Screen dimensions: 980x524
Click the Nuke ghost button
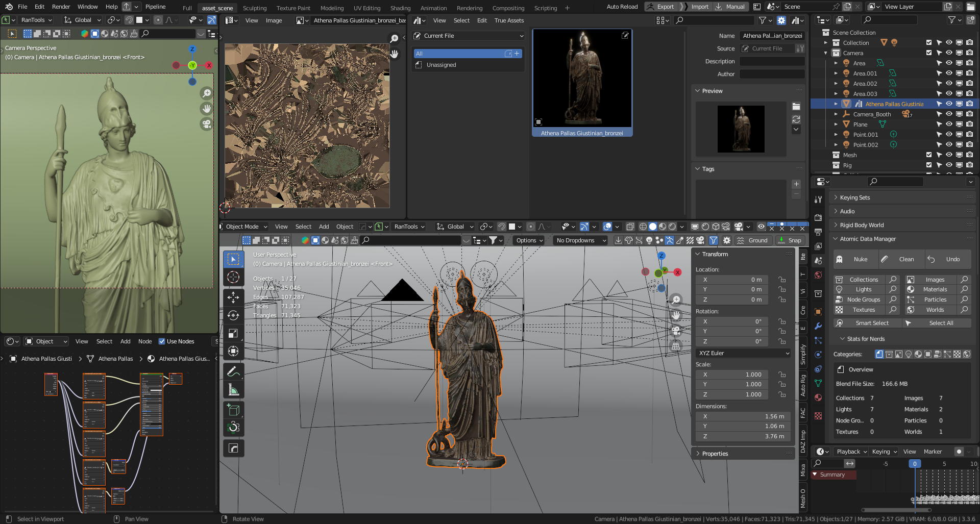click(x=856, y=259)
